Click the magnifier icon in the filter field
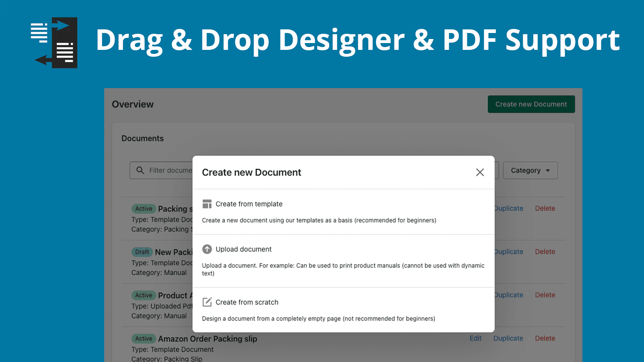The image size is (644, 362). coord(140,170)
